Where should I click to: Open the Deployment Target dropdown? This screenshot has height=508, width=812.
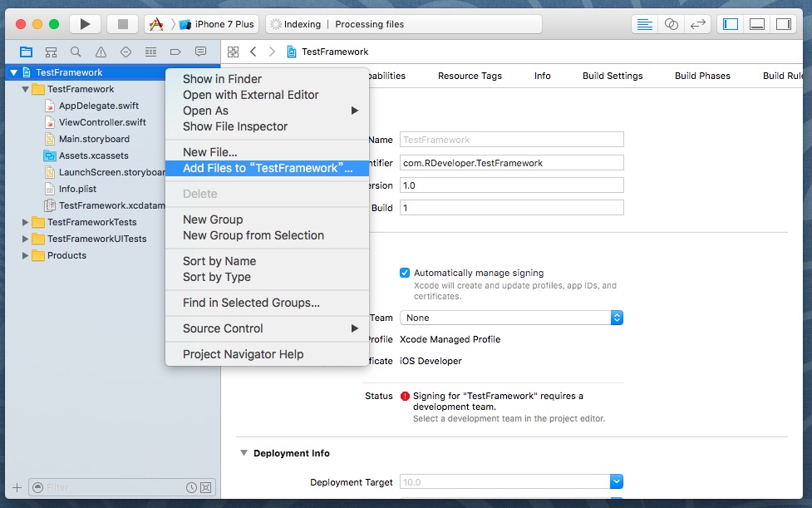[x=511, y=482]
